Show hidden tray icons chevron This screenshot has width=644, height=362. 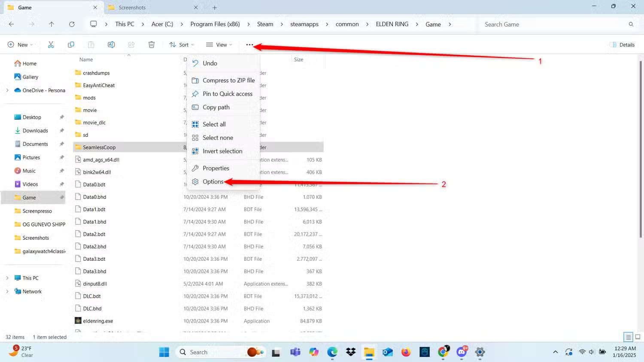(x=555, y=352)
